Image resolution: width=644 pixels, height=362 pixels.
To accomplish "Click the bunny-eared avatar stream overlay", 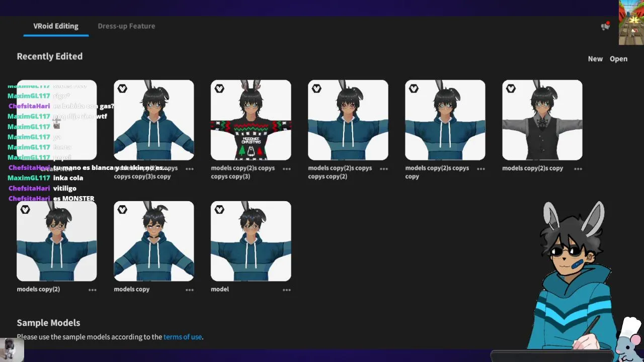I will point(574,276).
